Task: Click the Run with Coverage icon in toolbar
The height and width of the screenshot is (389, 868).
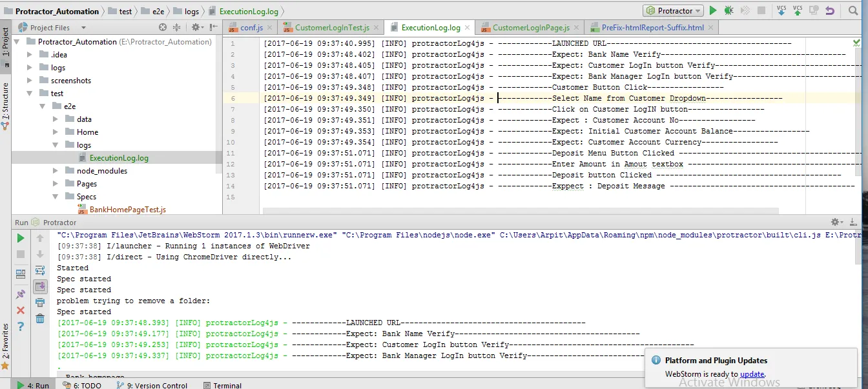Action: tap(745, 10)
